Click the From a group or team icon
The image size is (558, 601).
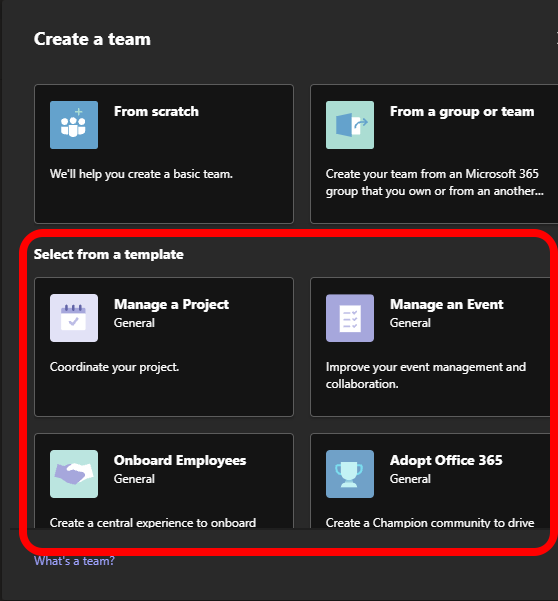point(350,125)
